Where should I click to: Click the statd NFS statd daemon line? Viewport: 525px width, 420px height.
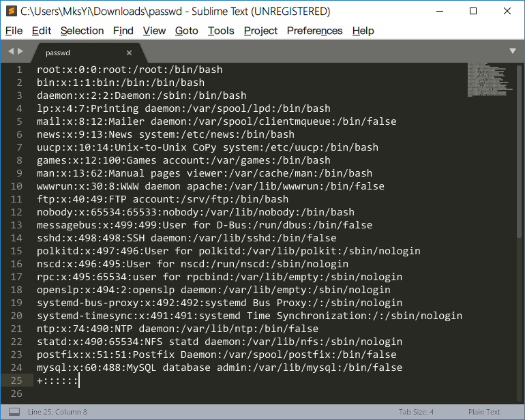220,342
